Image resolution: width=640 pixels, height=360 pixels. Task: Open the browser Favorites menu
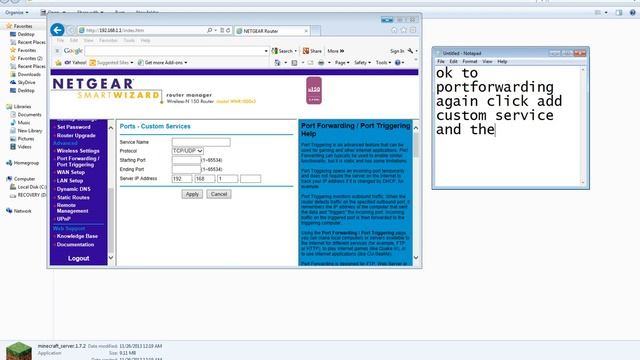click(108, 40)
